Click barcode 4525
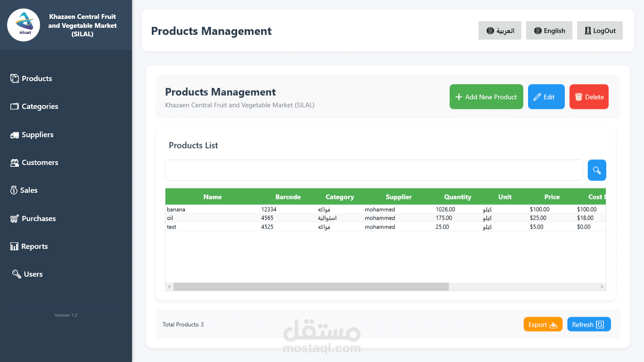Screen dimensions: 644x362 coord(267,227)
